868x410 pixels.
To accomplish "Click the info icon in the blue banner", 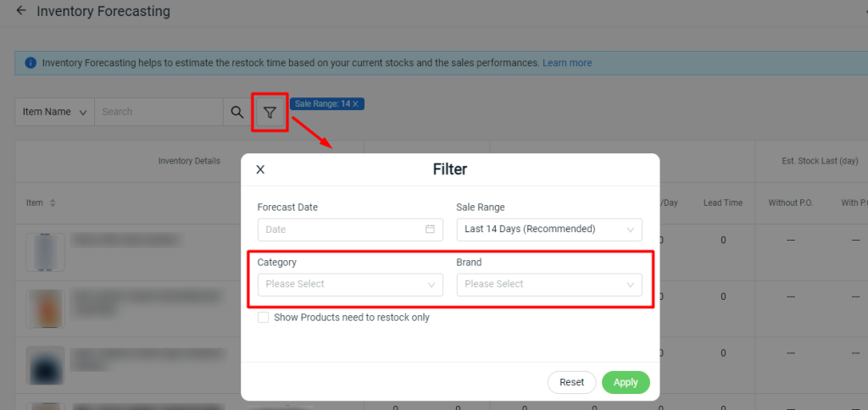I will pos(31,63).
